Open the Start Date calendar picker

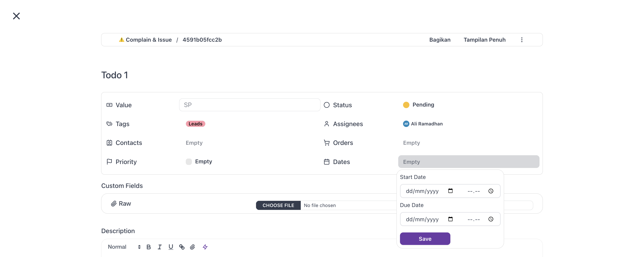point(450,191)
